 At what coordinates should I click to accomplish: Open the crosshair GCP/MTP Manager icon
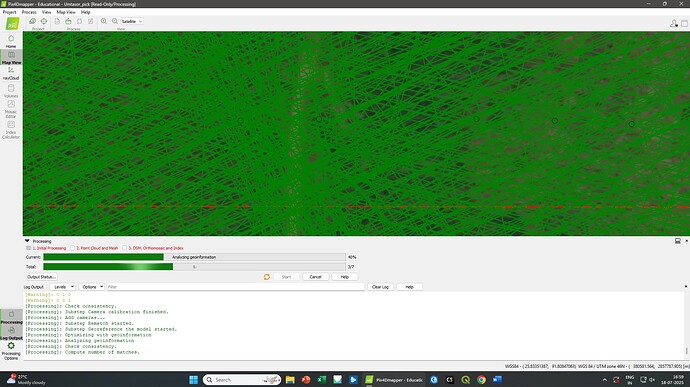[x=44, y=21]
